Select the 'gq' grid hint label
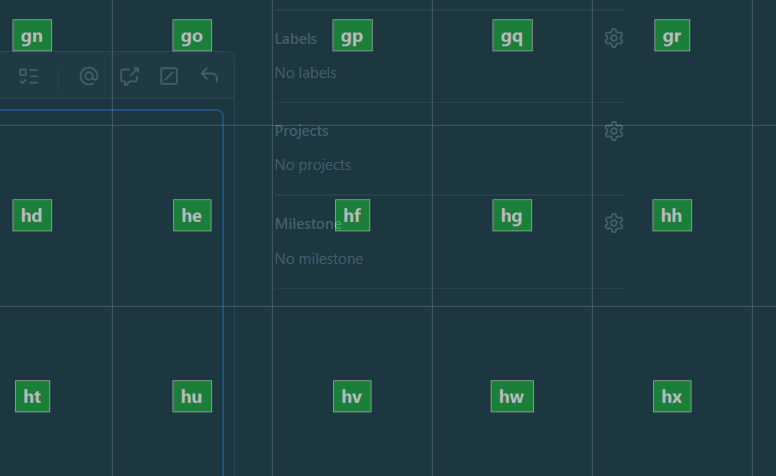Viewport: 776px width, 476px height. [x=513, y=36]
